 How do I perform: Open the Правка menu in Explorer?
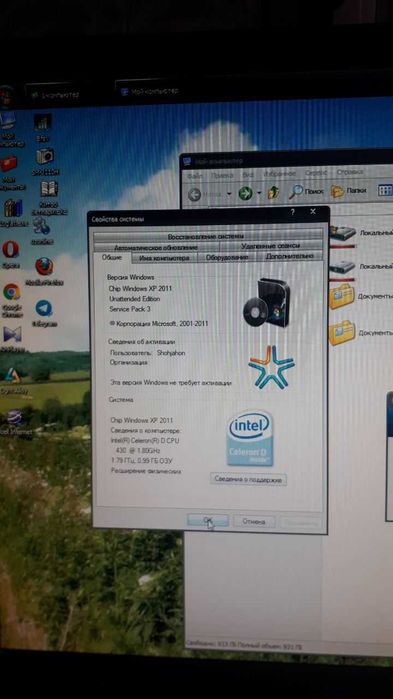pos(222,175)
